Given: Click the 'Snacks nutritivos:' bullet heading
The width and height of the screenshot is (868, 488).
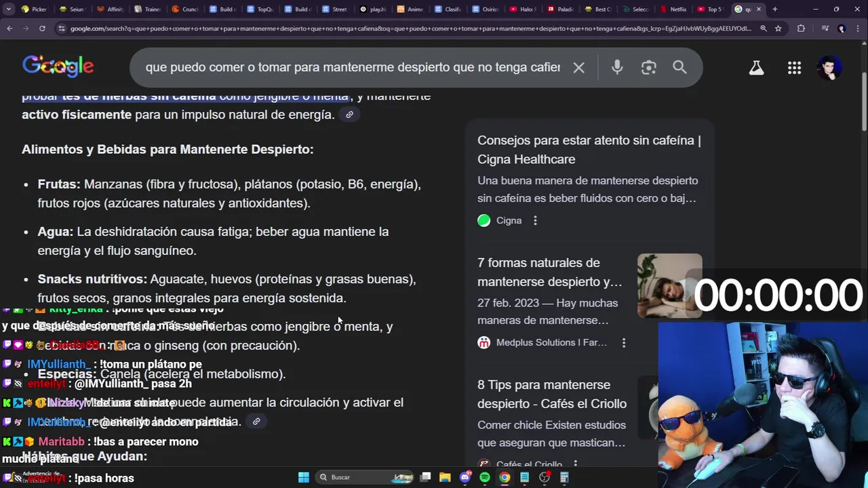Looking at the screenshot, I should point(92,279).
